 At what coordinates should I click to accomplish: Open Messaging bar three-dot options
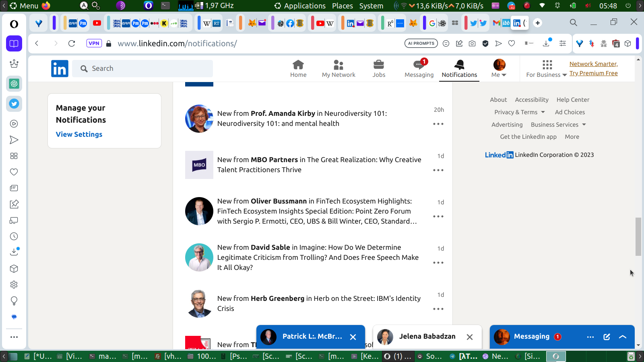(x=590, y=337)
